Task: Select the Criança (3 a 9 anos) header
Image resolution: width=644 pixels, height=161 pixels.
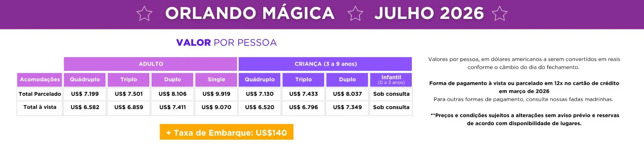Action: pyautogui.click(x=325, y=64)
